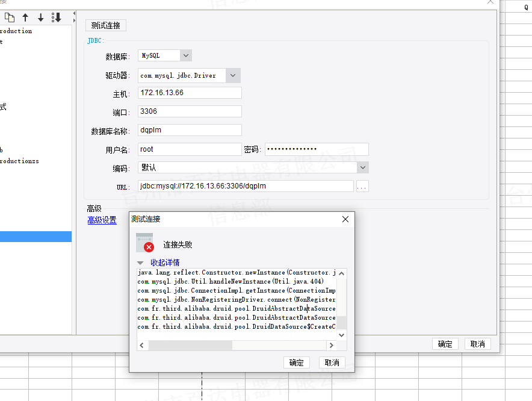
Task: Click the vertical scrollbar thumb in error log
Action: [x=342, y=323]
